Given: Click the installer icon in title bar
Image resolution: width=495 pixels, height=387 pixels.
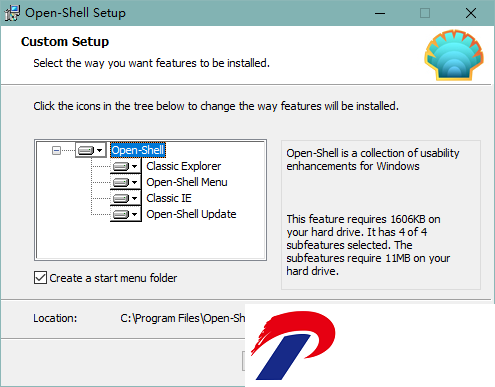Looking at the screenshot, I should coord(12,13).
